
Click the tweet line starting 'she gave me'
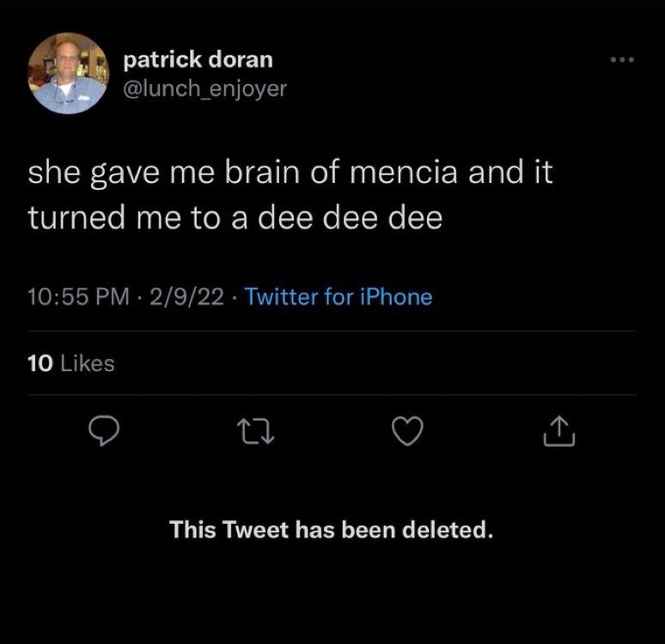[290, 173]
